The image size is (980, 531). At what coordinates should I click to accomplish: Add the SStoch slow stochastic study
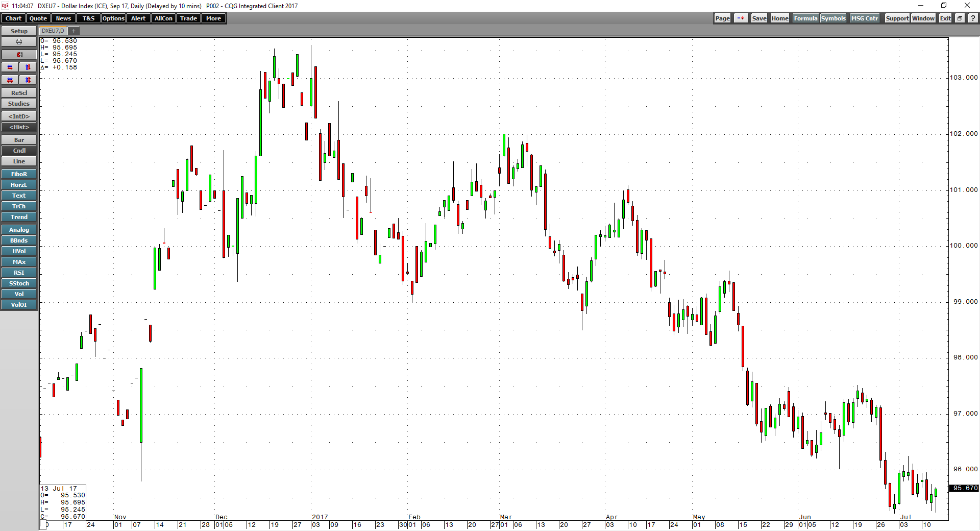pyautogui.click(x=19, y=283)
